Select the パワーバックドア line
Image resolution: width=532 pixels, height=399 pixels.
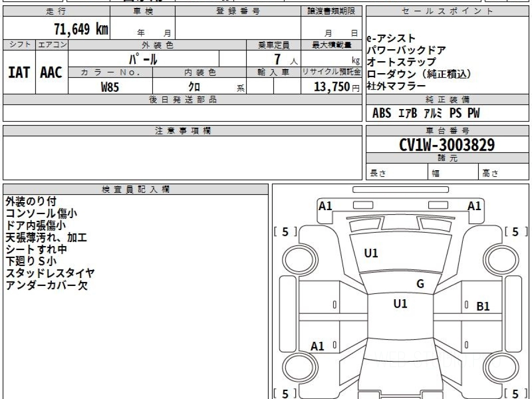[x=407, y=50]
